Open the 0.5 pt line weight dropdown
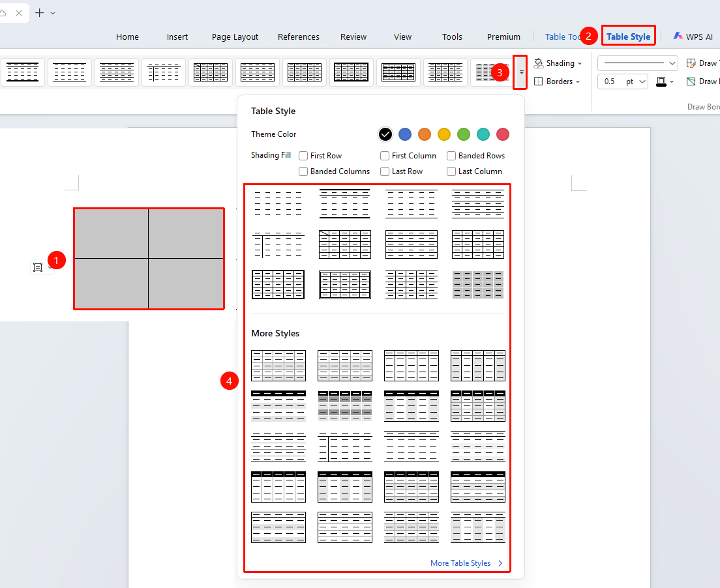Viewport: 720px width, 588px height. [642, 81]
